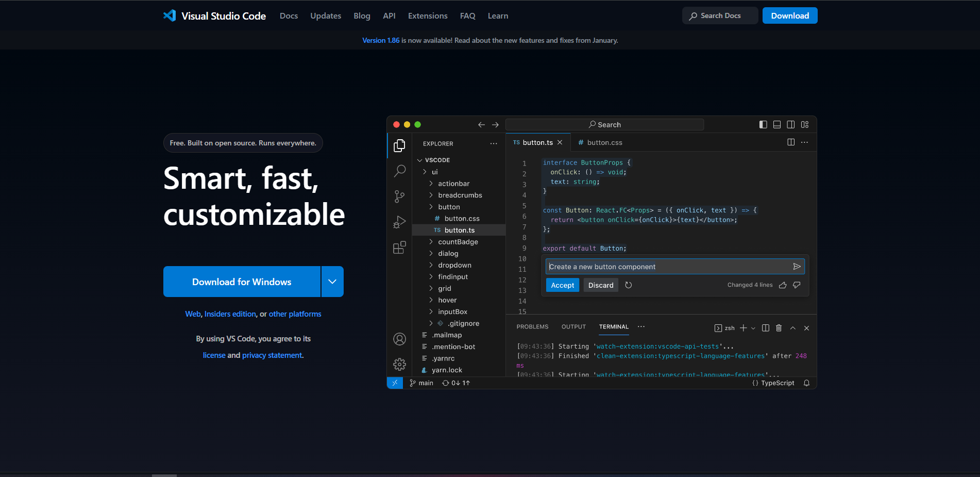980x477 pixels.
Task: Click the remote indicator in status bar
Action: click(x=395, y=383)
